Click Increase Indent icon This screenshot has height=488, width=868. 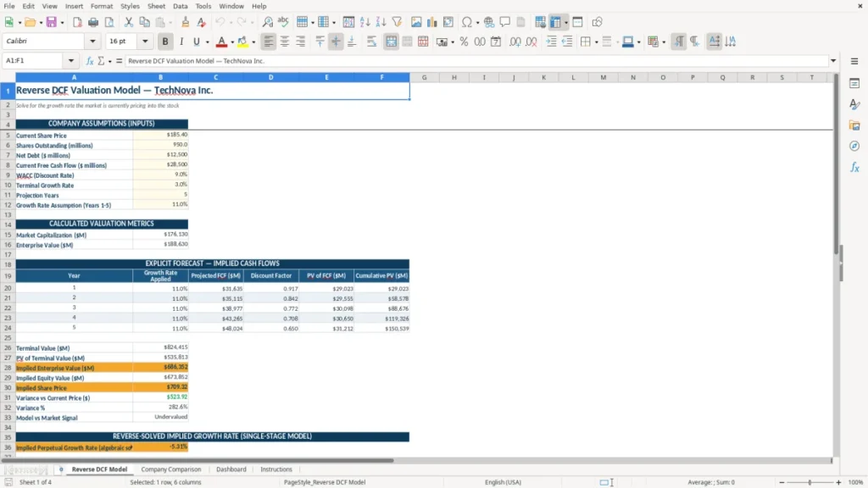[x=551, y=42]
